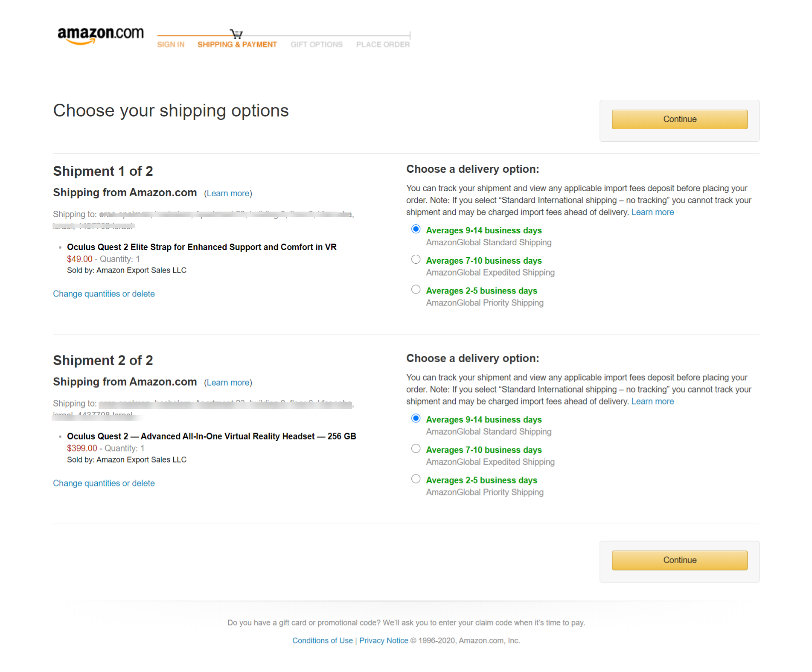The height and width of the screenshot is (672, 812).
Task: Pick Priority Shipping for Shipment 2
Action: pos(416,479)
